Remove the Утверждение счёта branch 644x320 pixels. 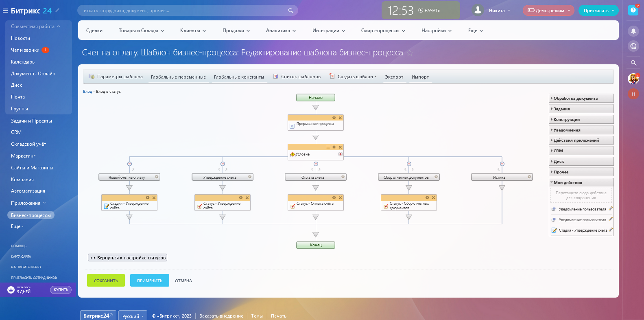(x=223, y=164)
